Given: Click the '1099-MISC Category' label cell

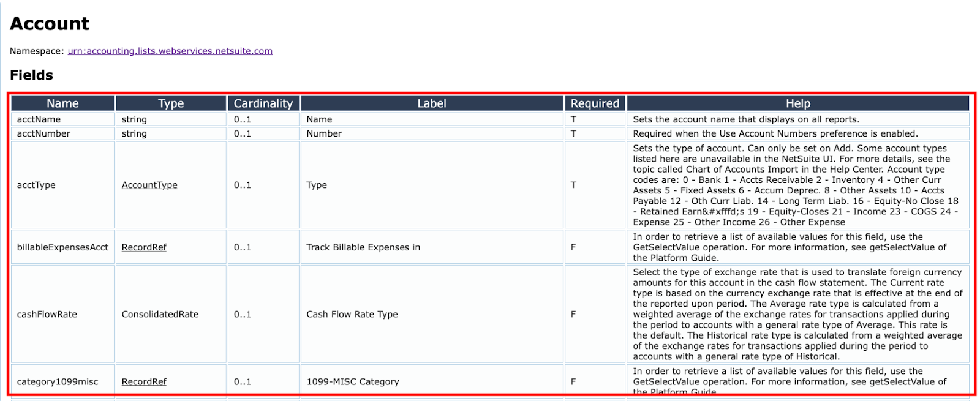Looking at the screenshot, I should 432,381.
